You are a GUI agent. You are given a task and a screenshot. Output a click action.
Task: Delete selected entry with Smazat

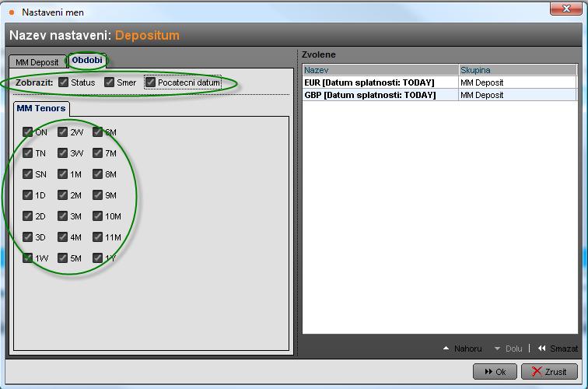[558, 349]
